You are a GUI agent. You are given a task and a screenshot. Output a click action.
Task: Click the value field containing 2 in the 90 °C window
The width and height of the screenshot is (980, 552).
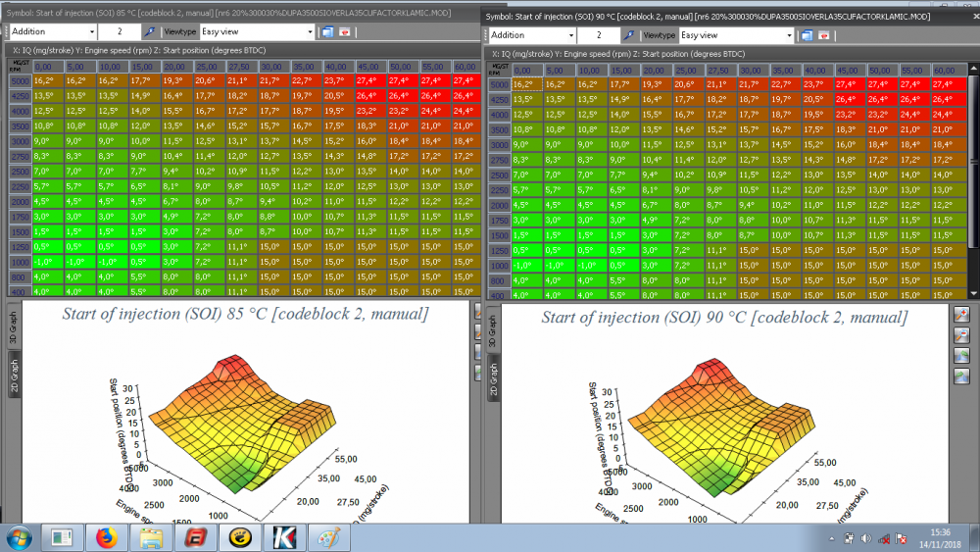(x=599, y=35)
